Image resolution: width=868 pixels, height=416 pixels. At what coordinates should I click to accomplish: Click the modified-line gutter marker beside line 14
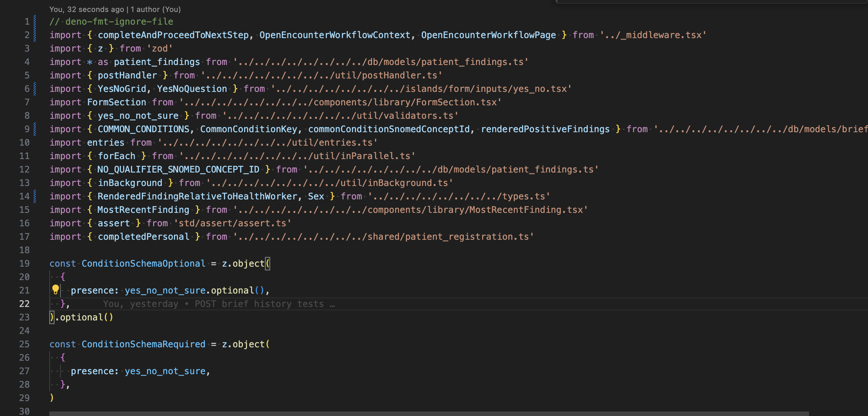click(x=35, y=196)
